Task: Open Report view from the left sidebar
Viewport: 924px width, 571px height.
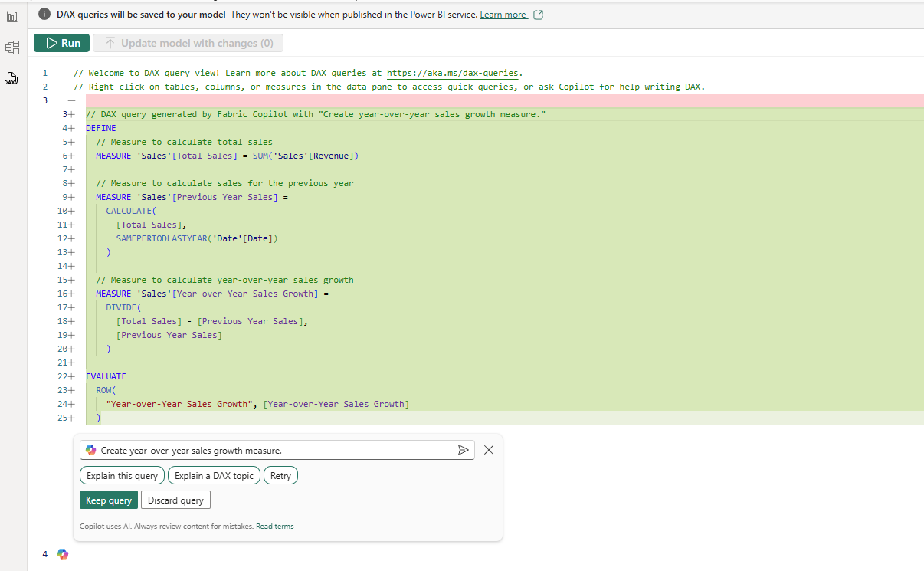Action: (11, 17)
